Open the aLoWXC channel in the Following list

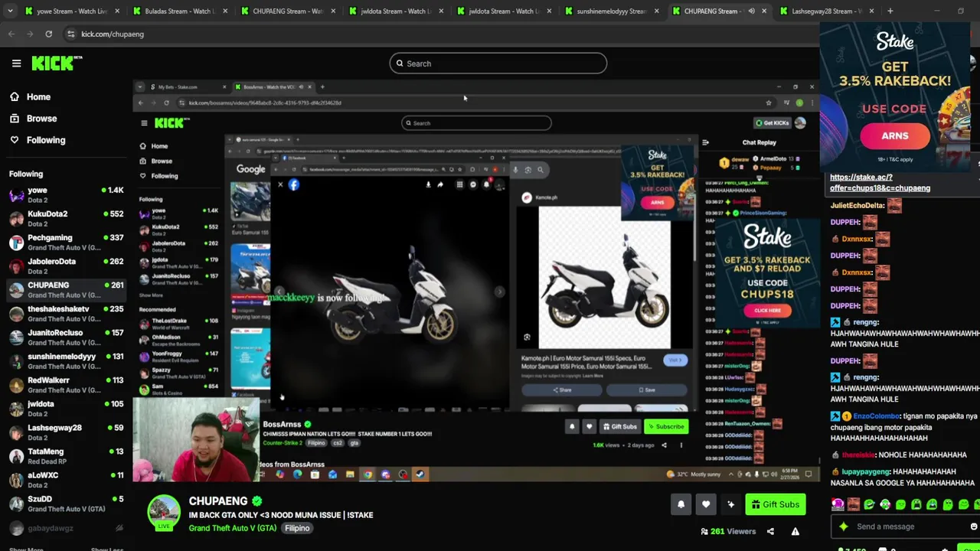(66, 480)
